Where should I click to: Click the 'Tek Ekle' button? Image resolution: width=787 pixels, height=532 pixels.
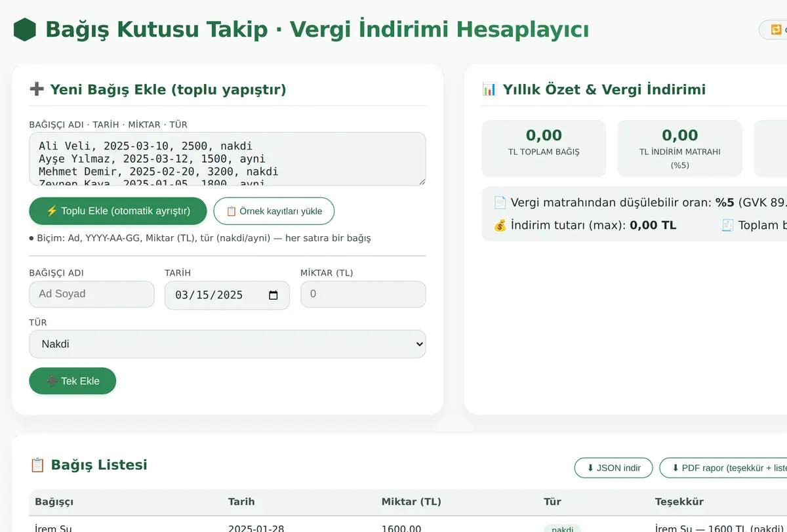[73, 381]
